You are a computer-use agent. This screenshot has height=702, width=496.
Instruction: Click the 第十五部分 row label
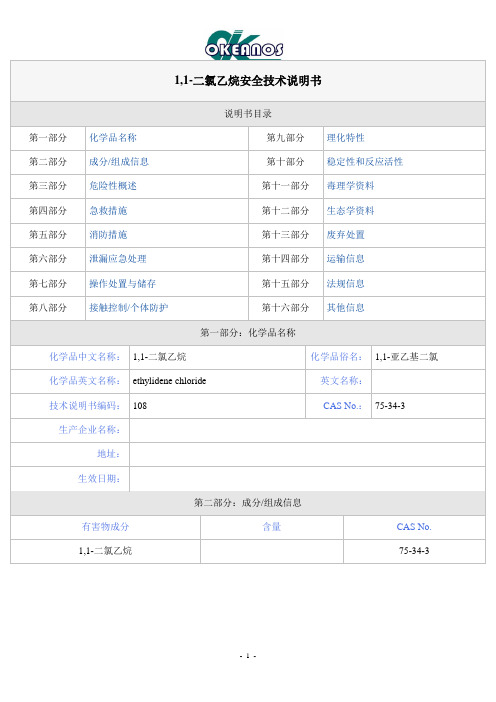click(x=286, y=283)
